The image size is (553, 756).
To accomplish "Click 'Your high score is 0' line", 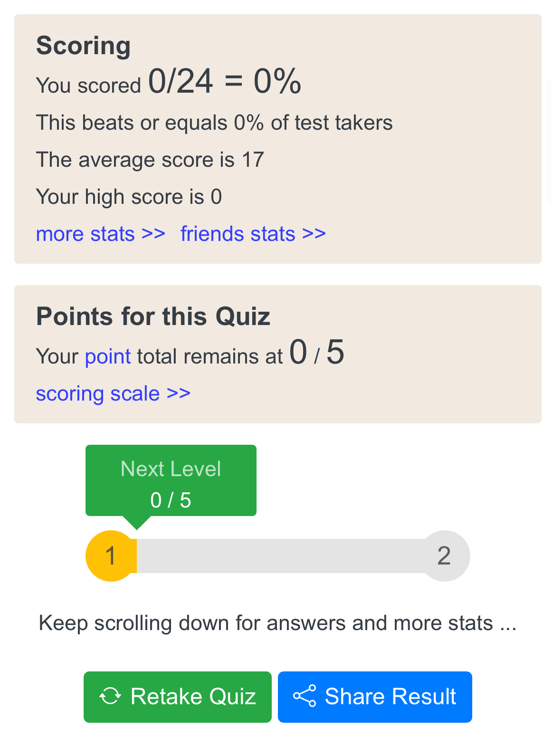I will pos(129,197).
